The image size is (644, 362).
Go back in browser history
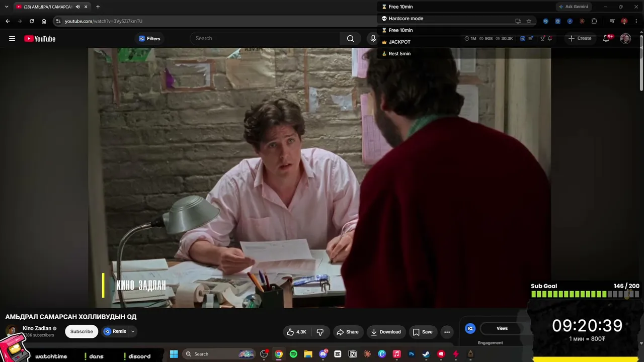(x=8, y=21)
